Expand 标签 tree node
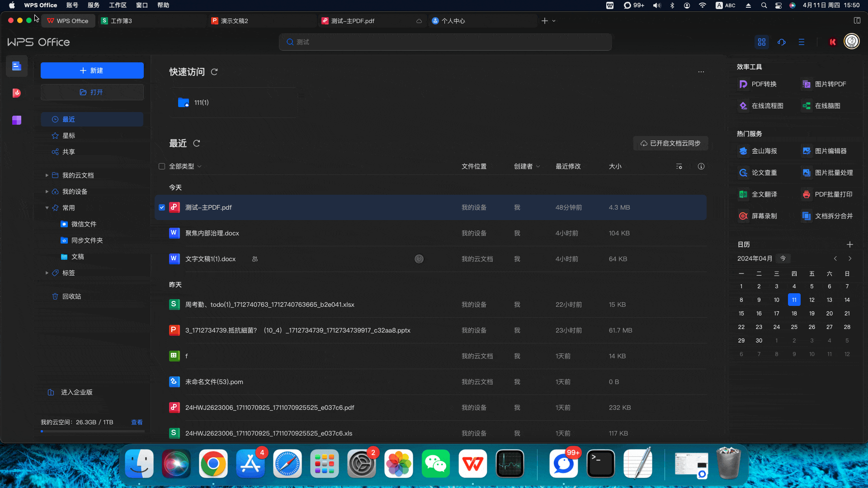The width and height of the screenshot is (868, 488). click(47, 273)
